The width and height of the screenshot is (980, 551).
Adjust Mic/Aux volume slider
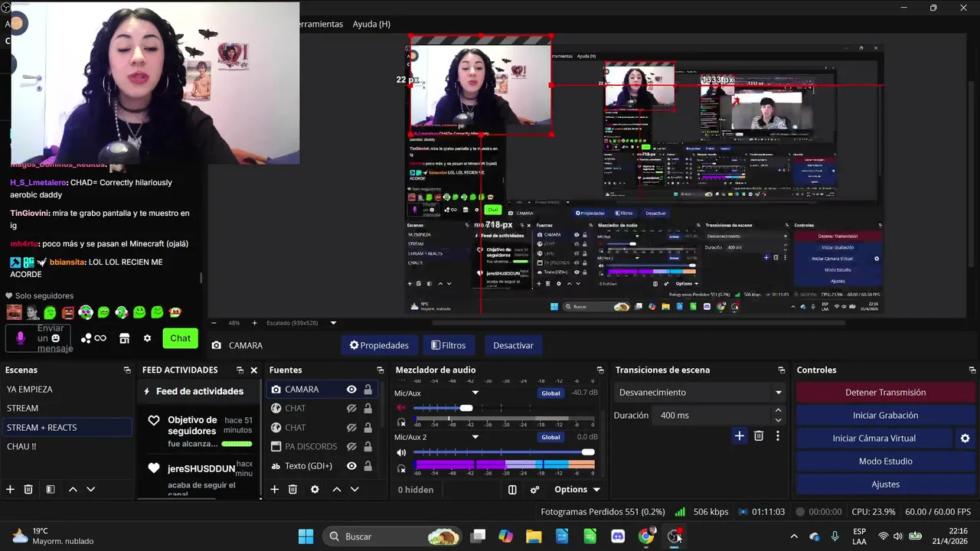click(x=466, y=408)
